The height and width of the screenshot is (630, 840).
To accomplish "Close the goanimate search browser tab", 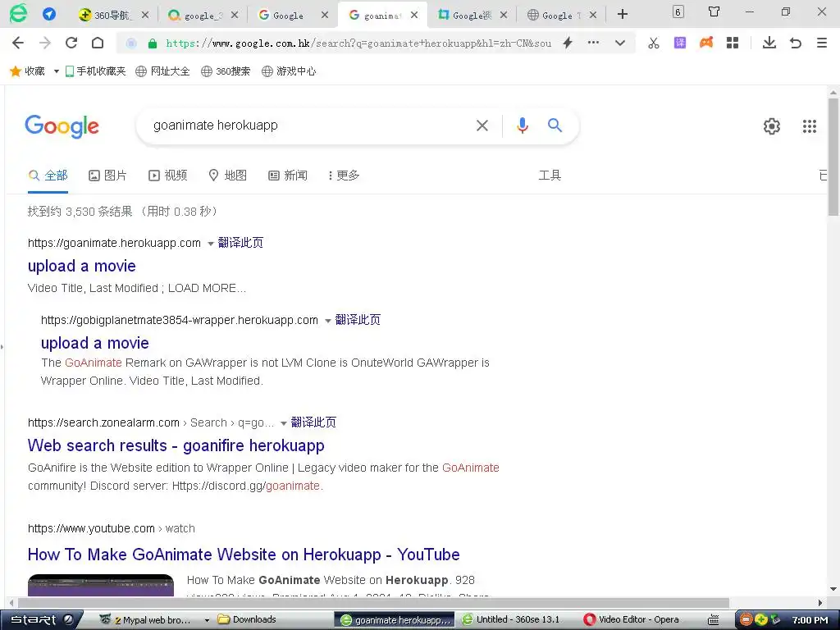I will click(414, 16).
